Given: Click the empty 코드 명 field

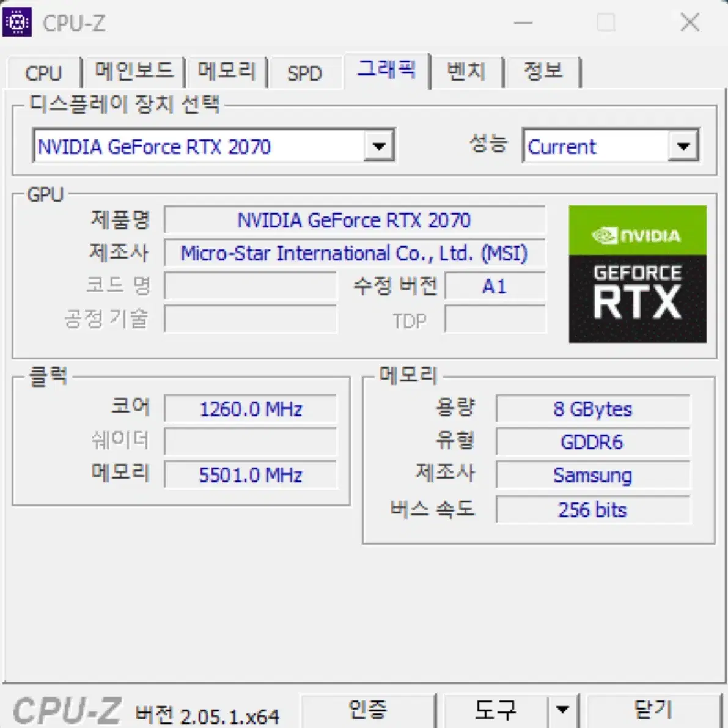Looking at the screenshot, I should pos(251,286).
